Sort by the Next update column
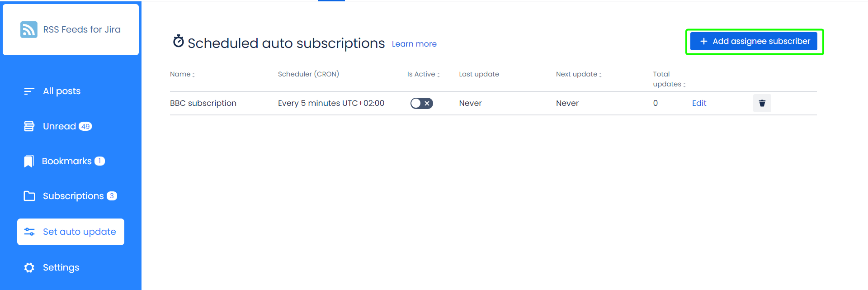868x290 pixels. (579, 74)
